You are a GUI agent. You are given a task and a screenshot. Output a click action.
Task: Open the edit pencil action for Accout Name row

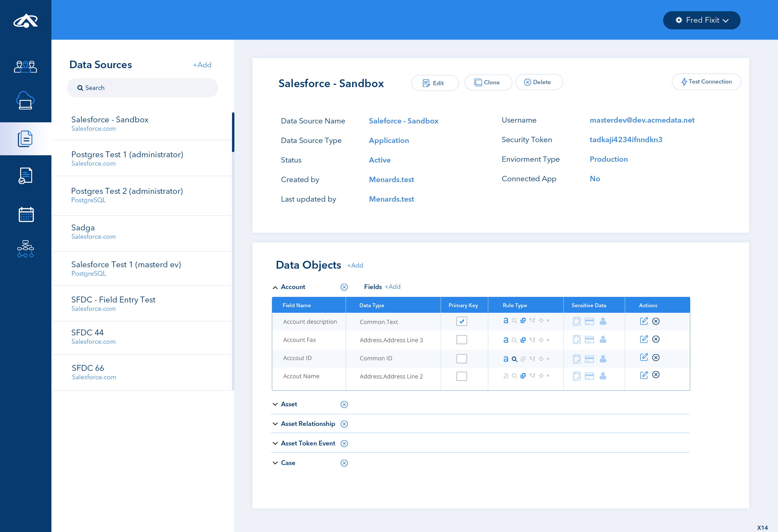644,375
